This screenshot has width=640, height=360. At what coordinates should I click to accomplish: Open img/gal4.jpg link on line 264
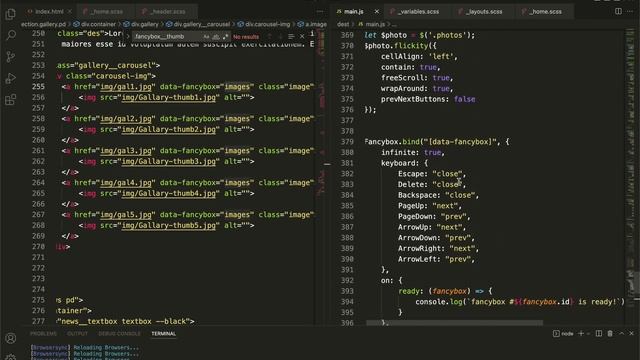(126, 182)
